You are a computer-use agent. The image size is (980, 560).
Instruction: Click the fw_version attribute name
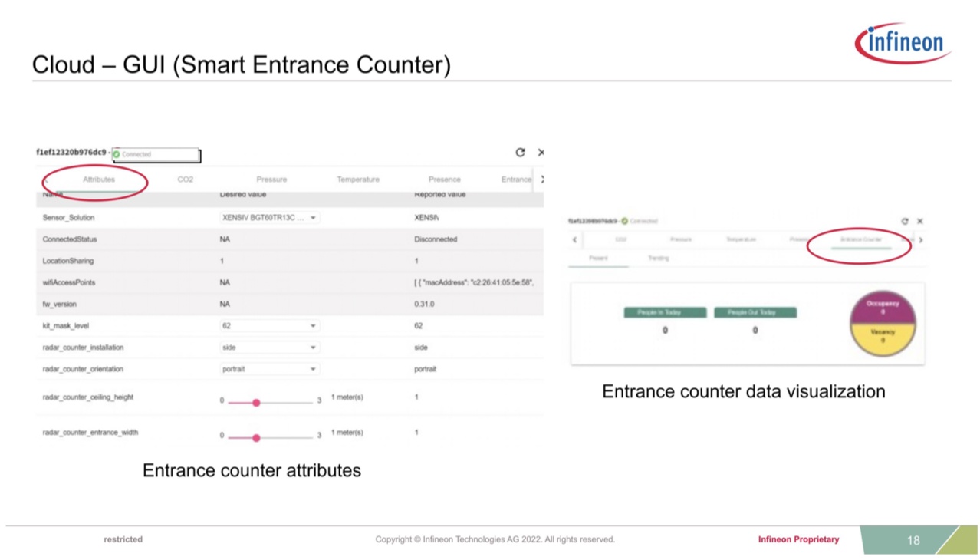pyautogui.click(x=60, y=304)
